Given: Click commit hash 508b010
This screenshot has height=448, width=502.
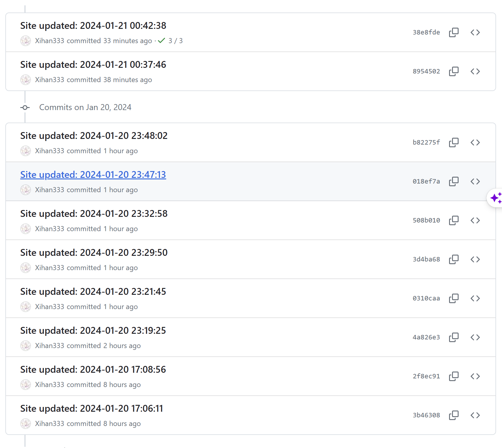Looking at the screenshot, I should 426,220.
